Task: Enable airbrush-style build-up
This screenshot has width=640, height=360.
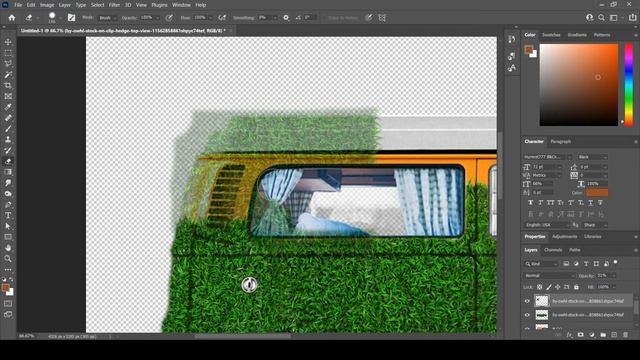Action: [x=222, y=18]
